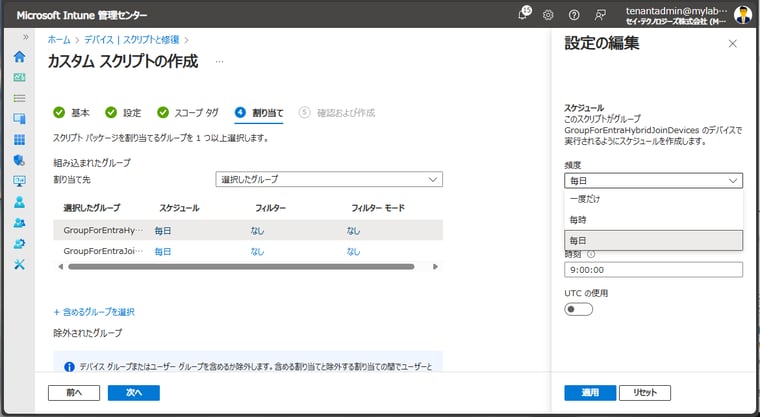Image resolution: width=760 pixels, height=417 pixels.
Task: Select the GroupForEntraHy… group row
Action: (x=248, y=230)
